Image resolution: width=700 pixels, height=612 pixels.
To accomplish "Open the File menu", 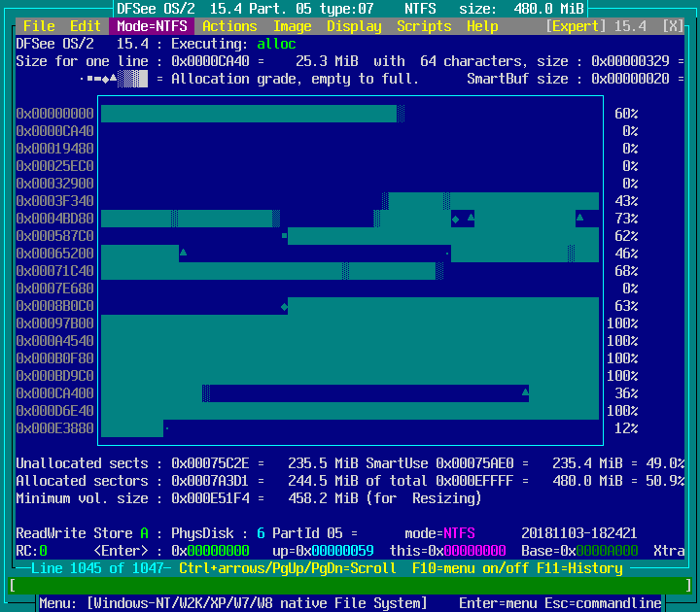I will click(x=39, y=26).
